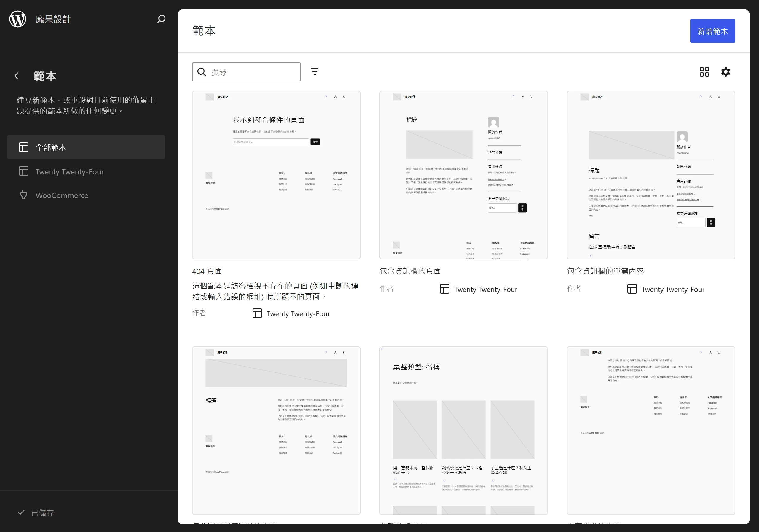Click the 包含資訊欄的單篇內容 title link
This screenshot has height=532, width=759.
click(x=605, y=271)
